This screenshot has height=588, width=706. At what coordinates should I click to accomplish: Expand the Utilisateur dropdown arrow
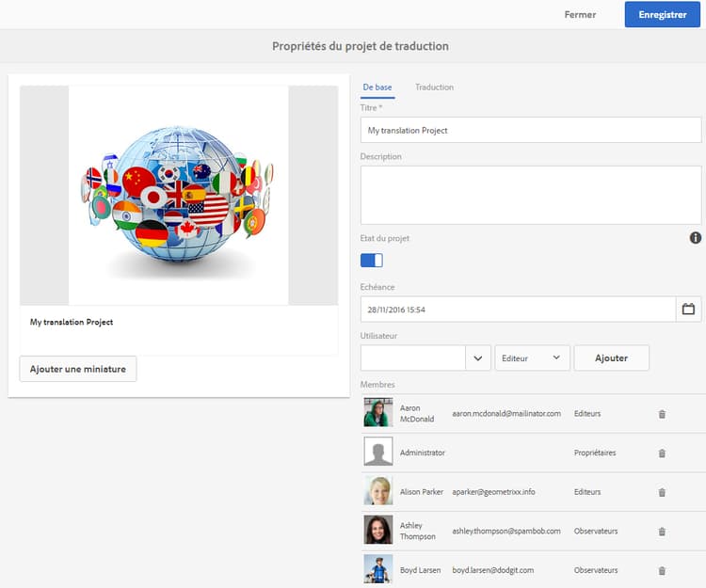pos(477,358)
